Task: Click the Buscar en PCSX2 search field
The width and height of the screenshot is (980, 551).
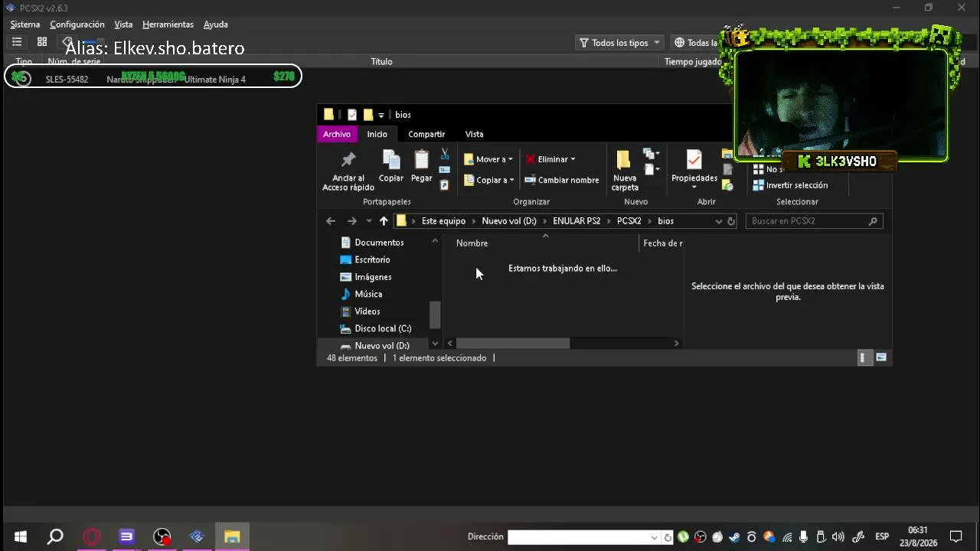Action: pos(814,221)
